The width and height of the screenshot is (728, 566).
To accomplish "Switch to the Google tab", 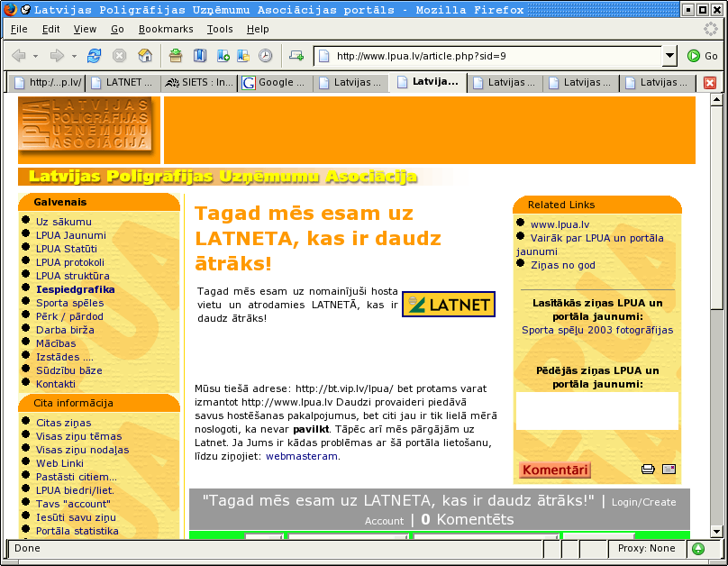I will point(275,83).
